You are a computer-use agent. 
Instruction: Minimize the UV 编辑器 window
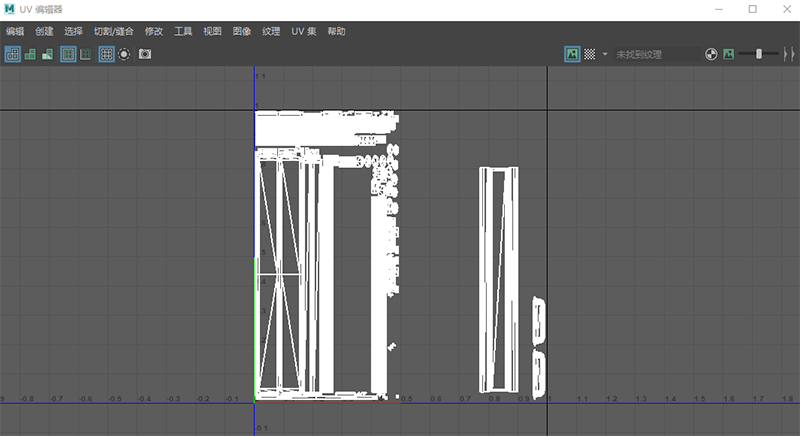[x=719, y=9]
